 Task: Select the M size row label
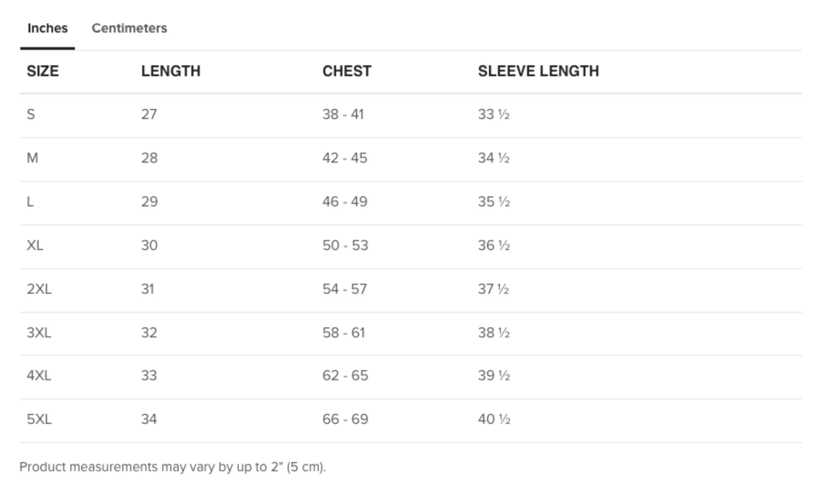tap(32, 158)
